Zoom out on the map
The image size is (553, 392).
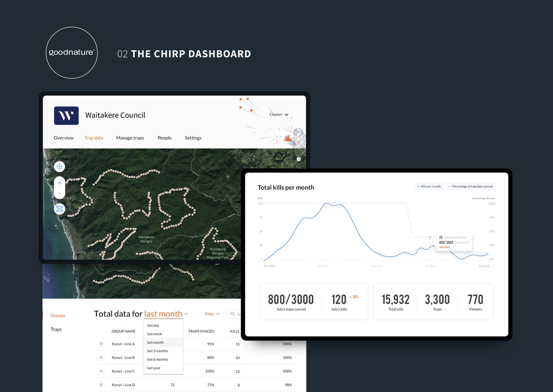[x=59, y=193]
